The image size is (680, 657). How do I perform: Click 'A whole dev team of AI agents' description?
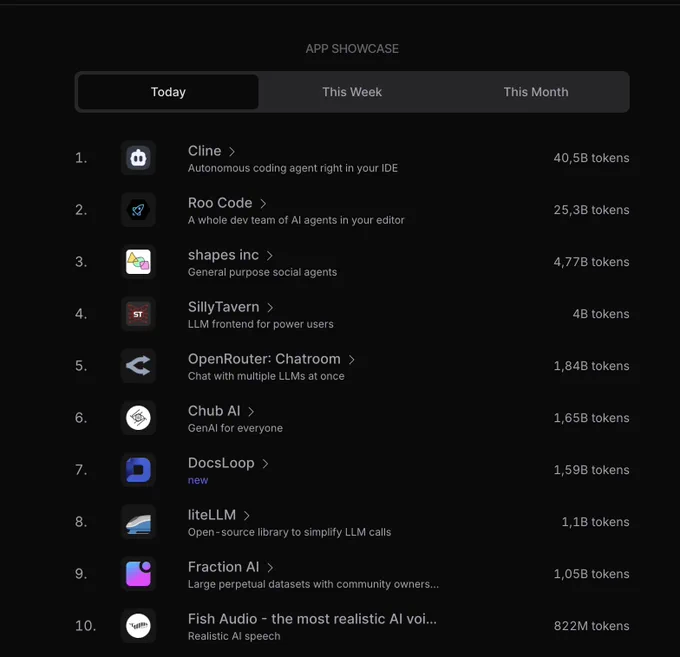(296, 220)
